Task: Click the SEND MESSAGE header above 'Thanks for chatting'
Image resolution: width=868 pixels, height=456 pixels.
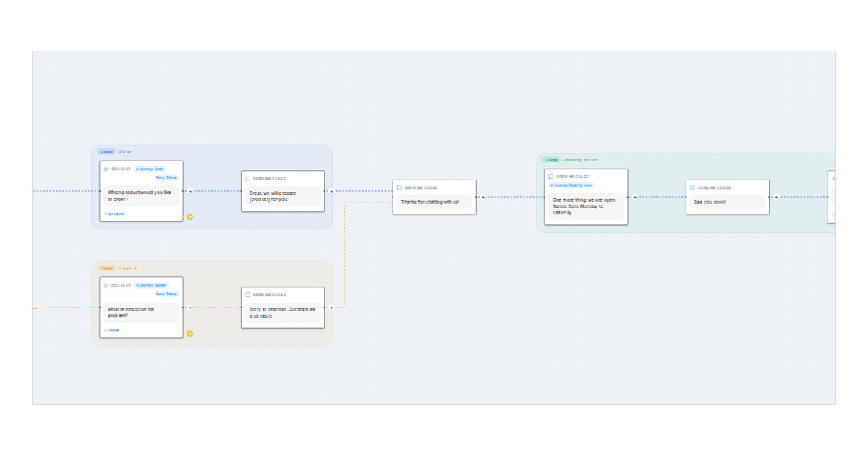Action: (x=421, y=187)
